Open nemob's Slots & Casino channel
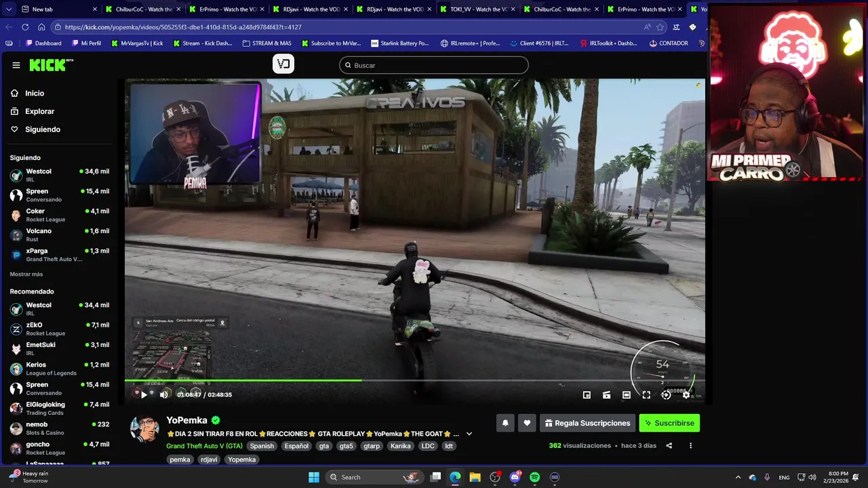This screenshot has height=488, width=868. (x=60, y=428)
